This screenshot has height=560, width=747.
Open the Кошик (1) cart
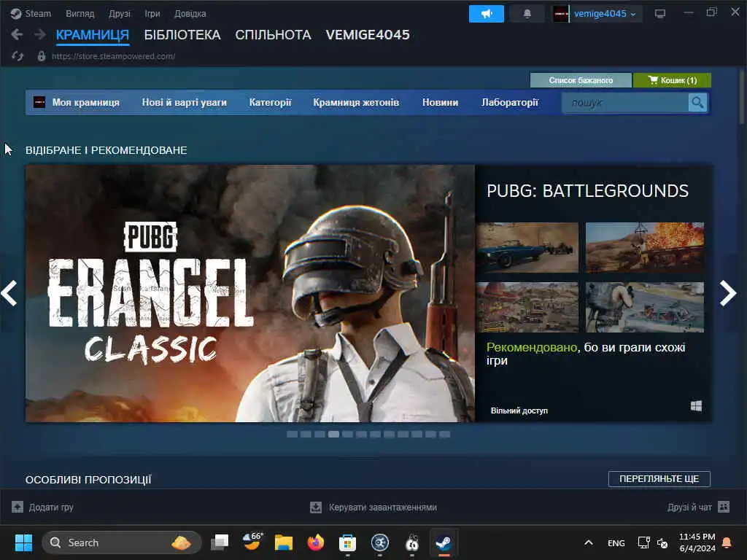672,80
